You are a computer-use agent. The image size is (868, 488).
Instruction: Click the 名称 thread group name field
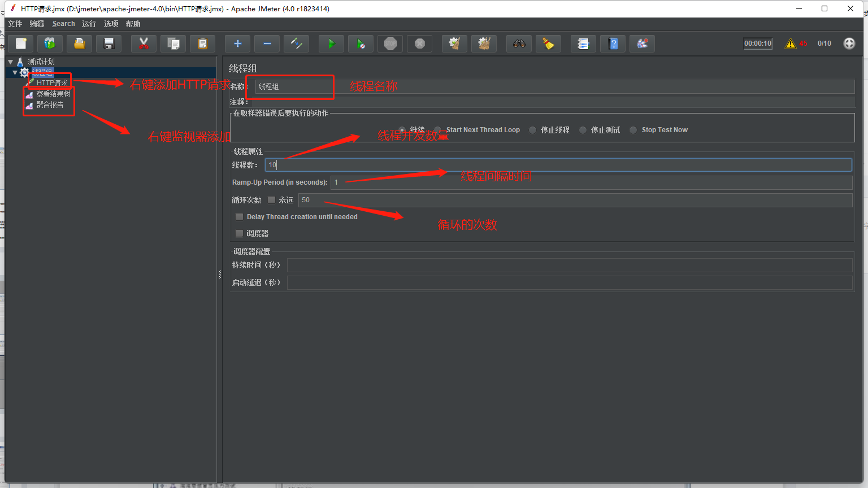pyautogui.click(x=555, y=86)
